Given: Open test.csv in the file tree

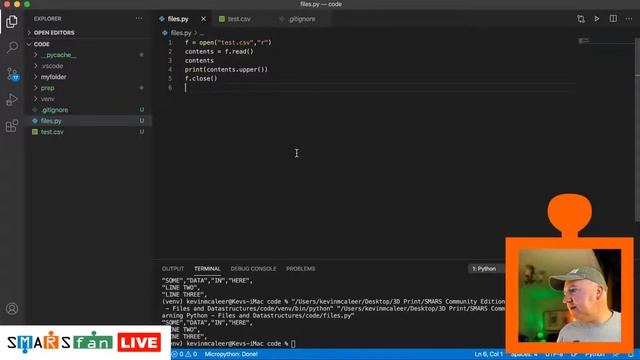Looking at the screenshot, I should [89, 132].
